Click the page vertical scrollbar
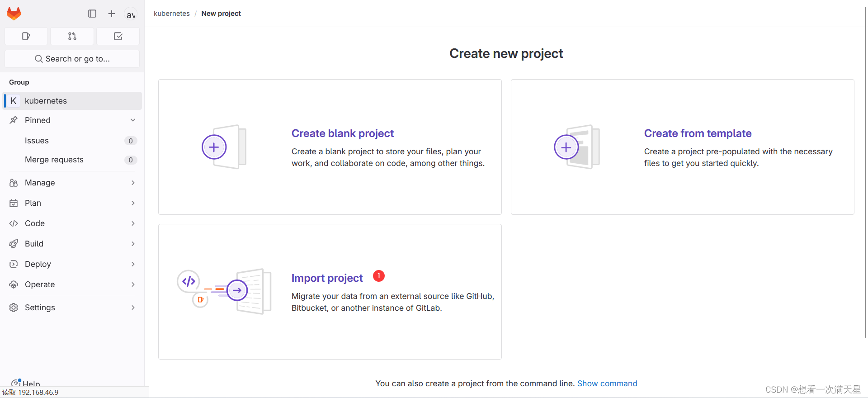 tap(866, 172)
